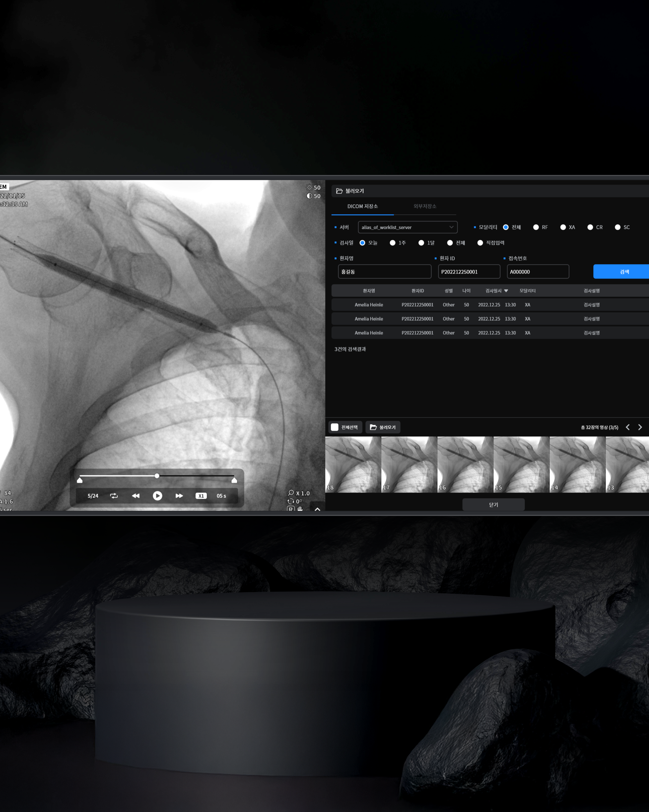649x812 pixels.
Task: Select the 1주 exam date radio option
Action: click(x=393, y=243)
